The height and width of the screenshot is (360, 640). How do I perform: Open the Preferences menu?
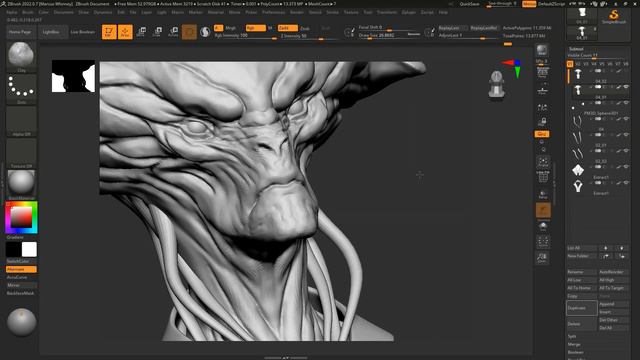click(273, 12)
